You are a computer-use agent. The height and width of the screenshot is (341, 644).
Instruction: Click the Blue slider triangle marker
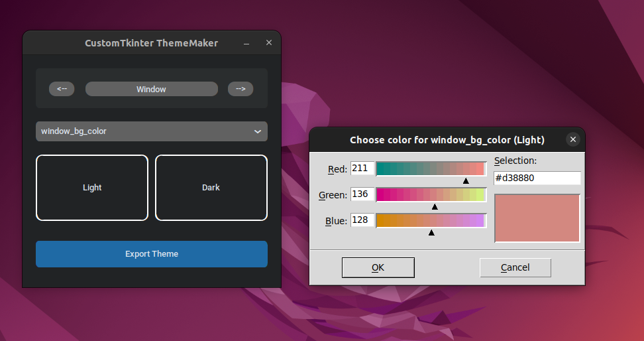(x=431, y=232)
